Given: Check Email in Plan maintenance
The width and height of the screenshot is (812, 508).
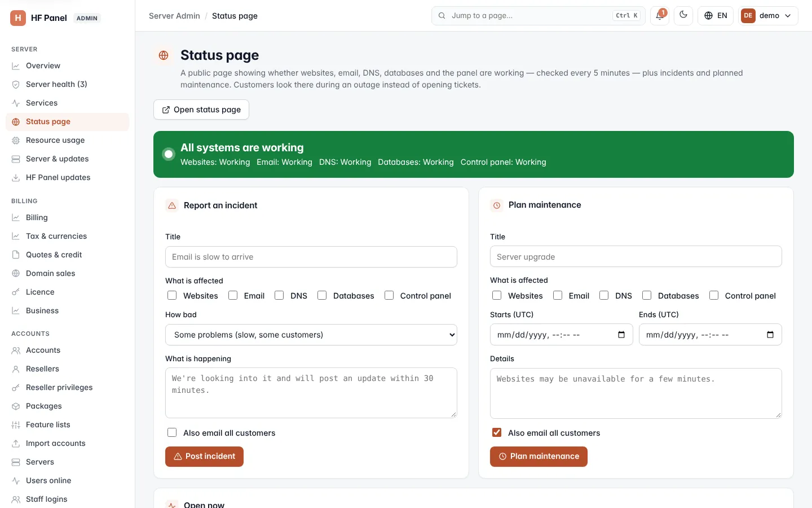Looking at the screenshot, I should click(x=558, y=295).
